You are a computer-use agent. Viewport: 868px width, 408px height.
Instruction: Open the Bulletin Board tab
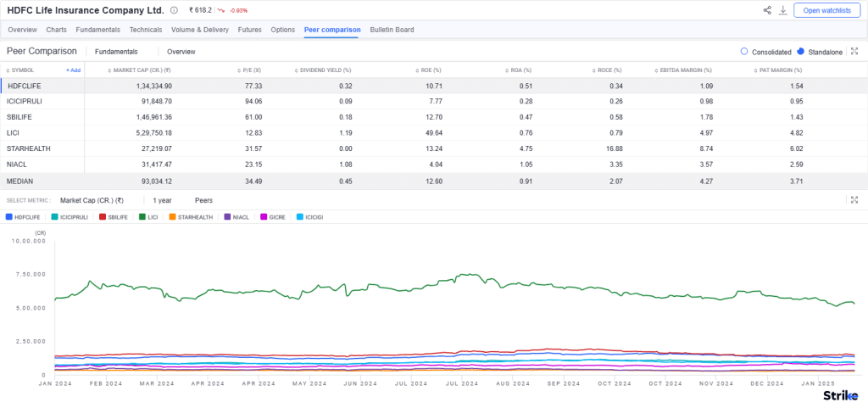pyautogui.click(x=392, y=30)
